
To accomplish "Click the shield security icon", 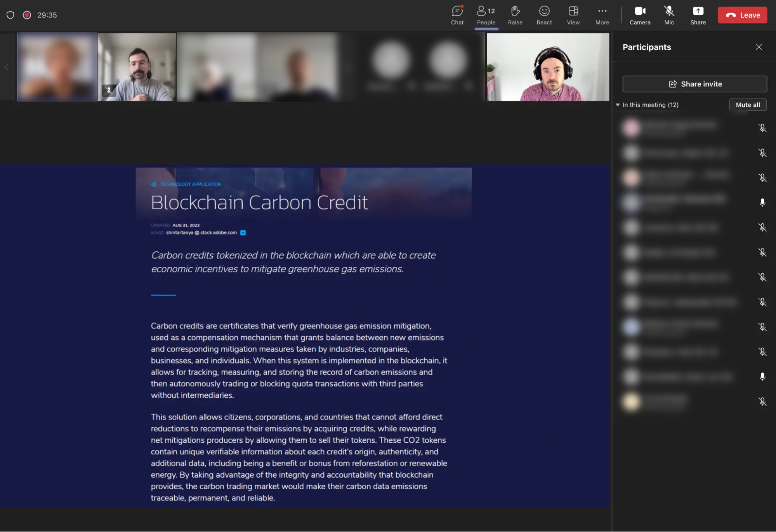I will 10,15.
